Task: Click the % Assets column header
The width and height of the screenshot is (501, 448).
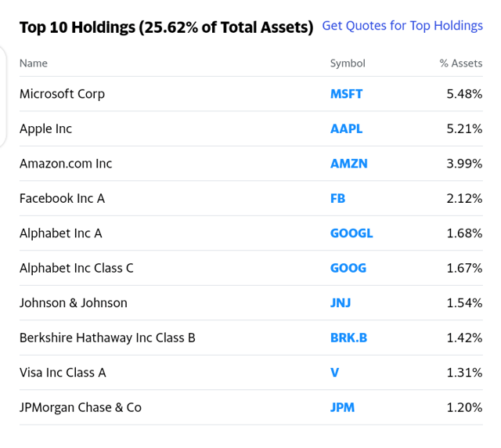Action: (461, 63)
